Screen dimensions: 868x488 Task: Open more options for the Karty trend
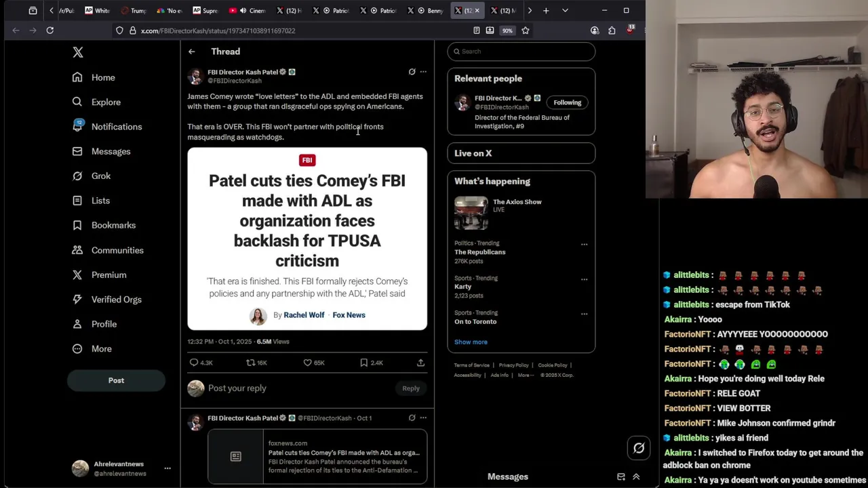584,279
